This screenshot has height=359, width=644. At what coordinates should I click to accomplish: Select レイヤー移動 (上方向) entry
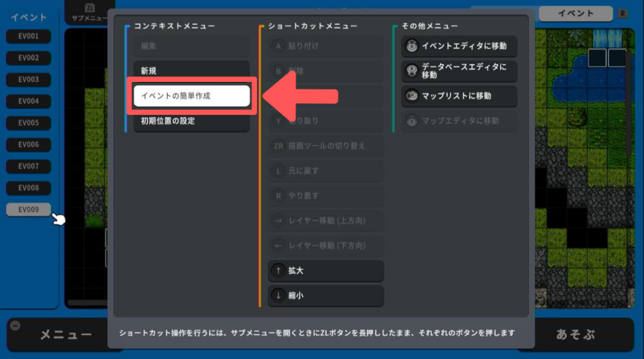(326, 221)
